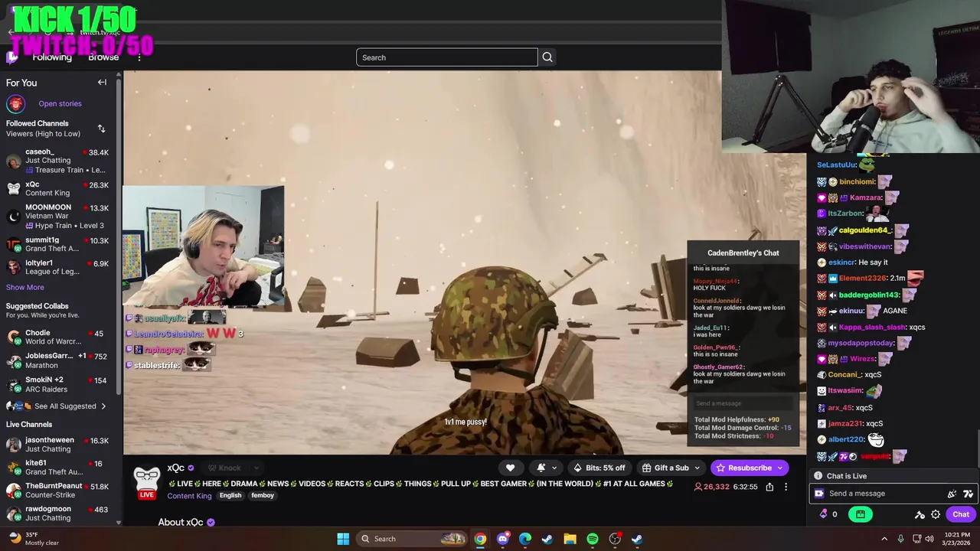The height and width of the screenshot is (551, 980).
Task: Claim the green channel points bonus
Action: [861, 514]
